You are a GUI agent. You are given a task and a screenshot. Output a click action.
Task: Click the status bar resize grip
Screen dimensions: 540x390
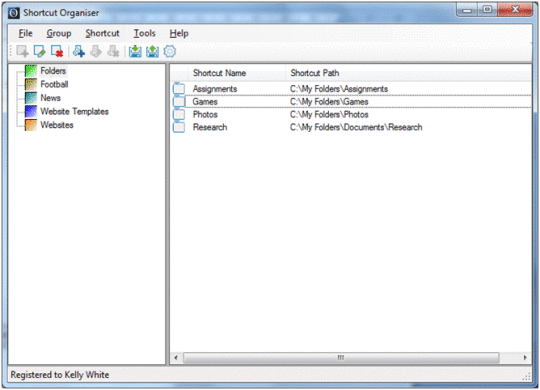coord(527,377)
